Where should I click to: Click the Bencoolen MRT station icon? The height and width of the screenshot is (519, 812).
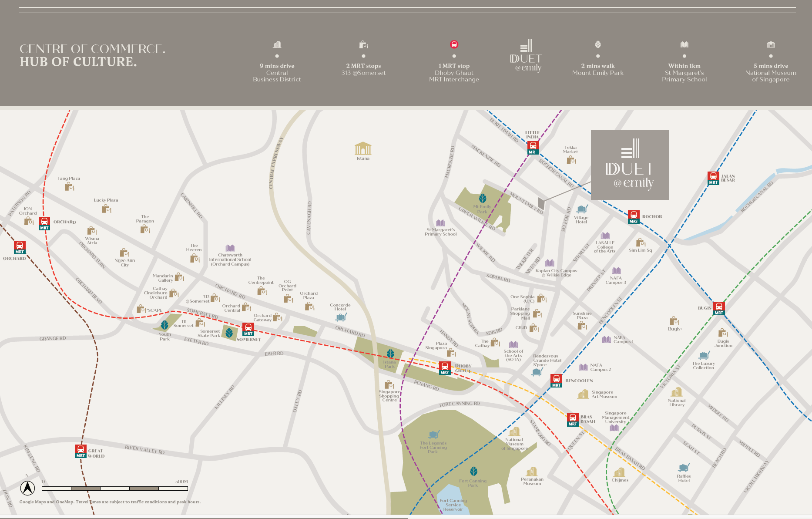pos(557,381)
